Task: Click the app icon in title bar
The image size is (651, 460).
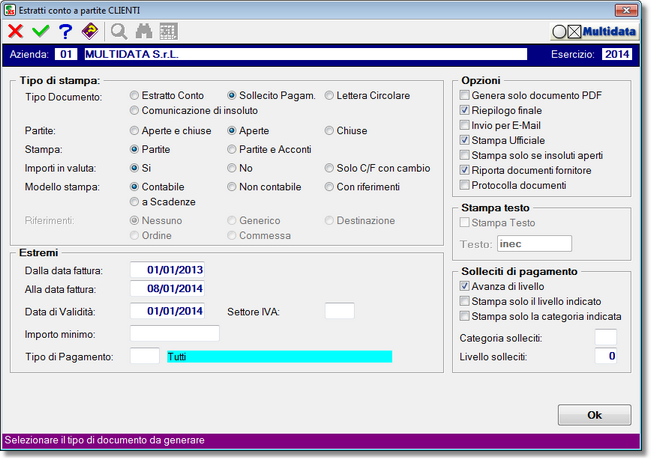Action: tap(10, 10)
